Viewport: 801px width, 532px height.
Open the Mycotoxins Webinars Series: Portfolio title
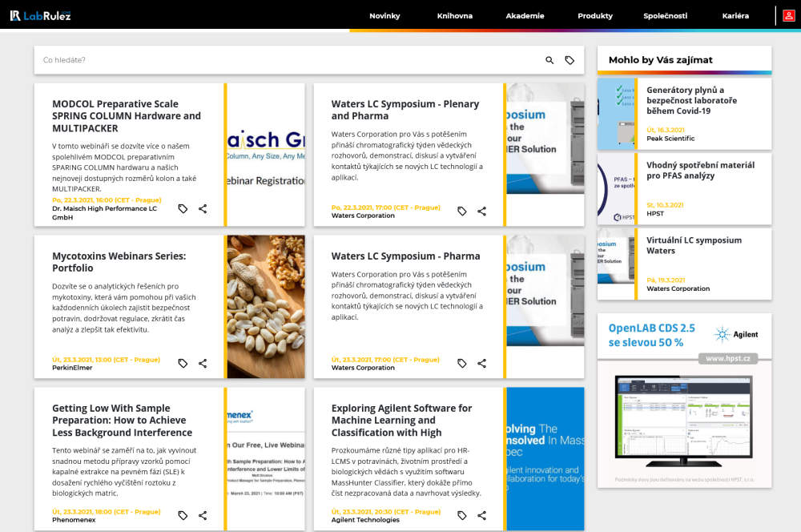119,262
